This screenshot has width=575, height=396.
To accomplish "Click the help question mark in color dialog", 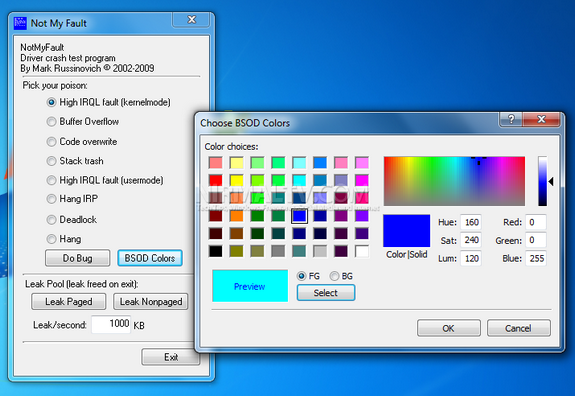I will pyautogui.click(x=511, y=119).
